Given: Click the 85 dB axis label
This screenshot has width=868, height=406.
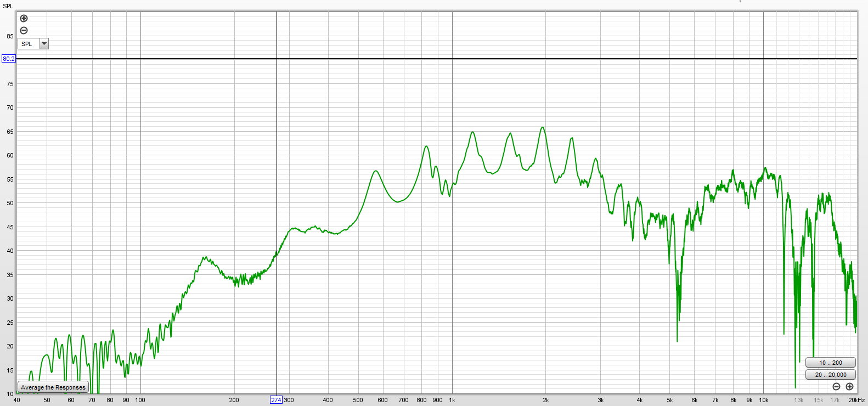Looking at the screenshot, I should [x=10, y=36].
